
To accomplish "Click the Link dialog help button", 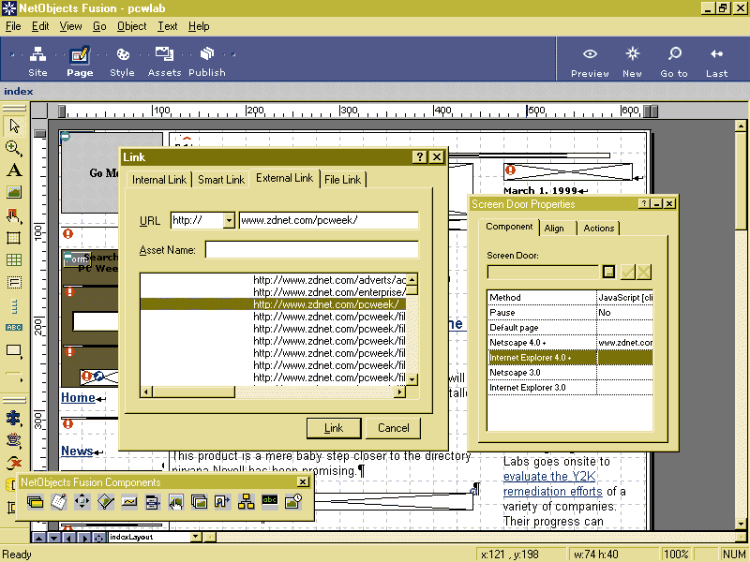I will tap(419, 157).
